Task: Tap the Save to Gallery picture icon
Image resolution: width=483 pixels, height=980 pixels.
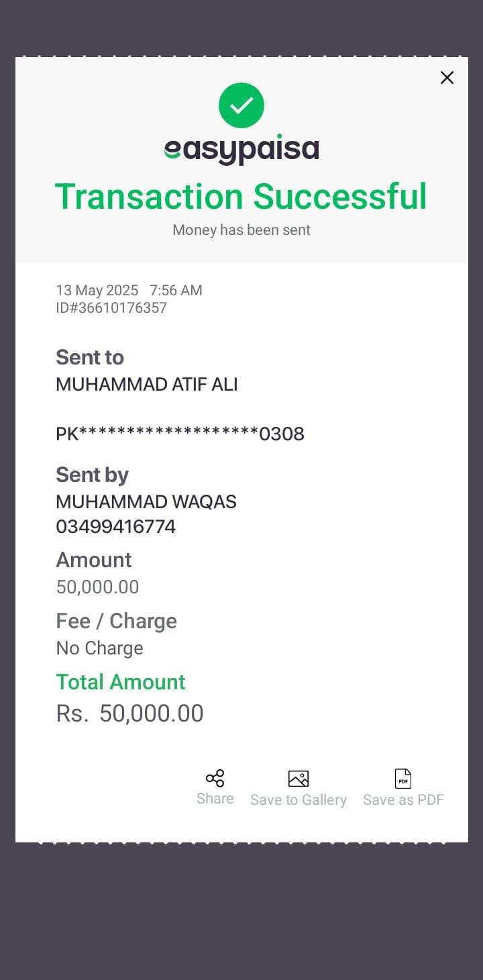Action: pyautogui.click(x=299, y=779)
